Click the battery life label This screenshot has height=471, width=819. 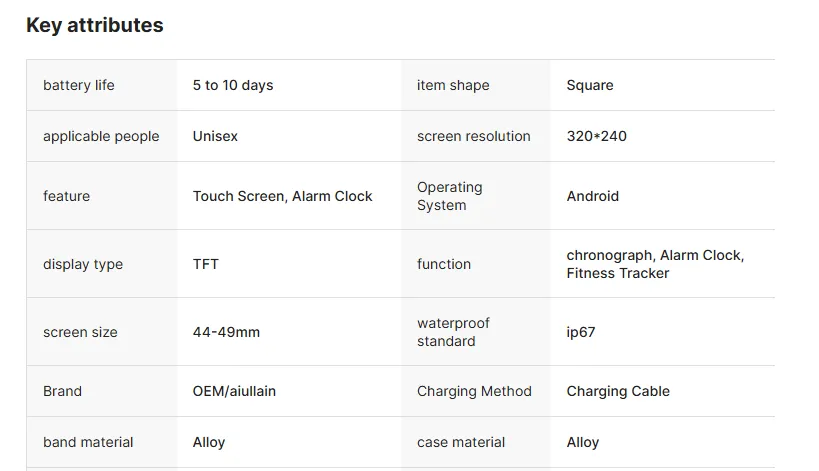(x=79, y=85)
